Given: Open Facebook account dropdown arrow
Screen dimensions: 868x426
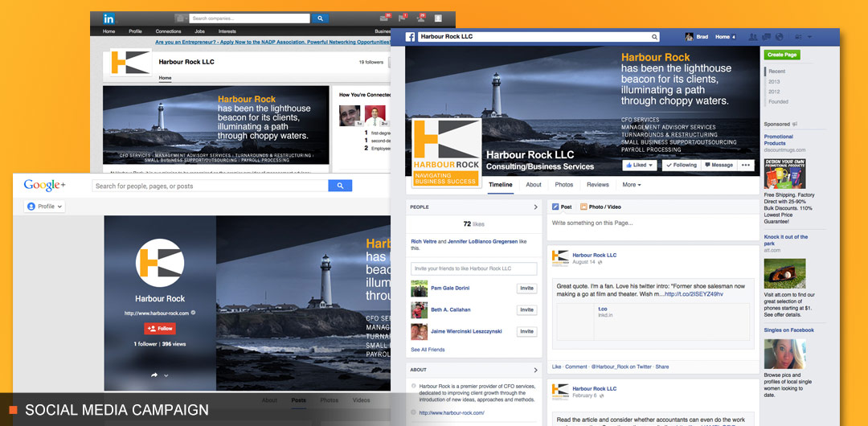Looking at the screenshot, I should pos(810,37).
